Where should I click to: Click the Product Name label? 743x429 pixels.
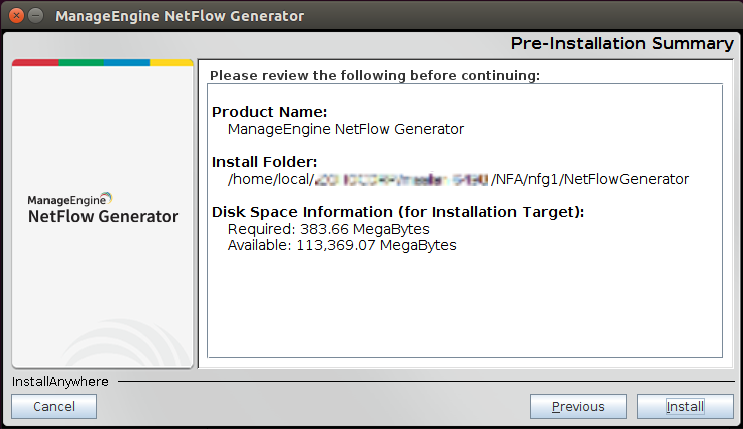point(270,112)
